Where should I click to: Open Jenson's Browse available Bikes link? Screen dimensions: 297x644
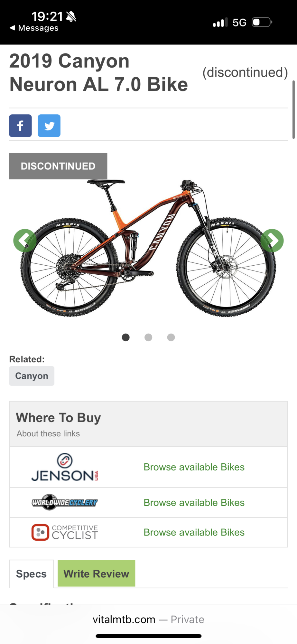pos(194,467)
